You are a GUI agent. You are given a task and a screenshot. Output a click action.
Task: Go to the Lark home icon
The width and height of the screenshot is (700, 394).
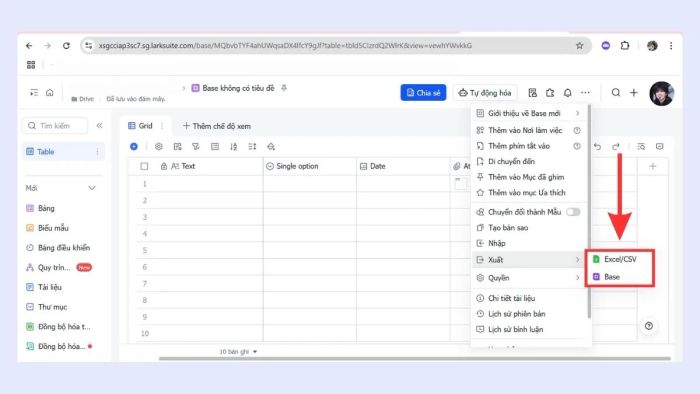[x=50, y=92]
